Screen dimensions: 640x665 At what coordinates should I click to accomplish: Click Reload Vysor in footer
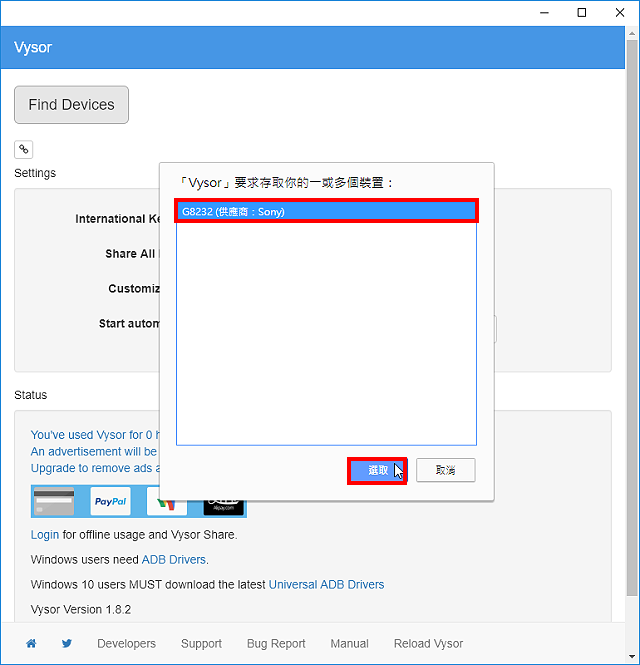click(x=428, y=643)
